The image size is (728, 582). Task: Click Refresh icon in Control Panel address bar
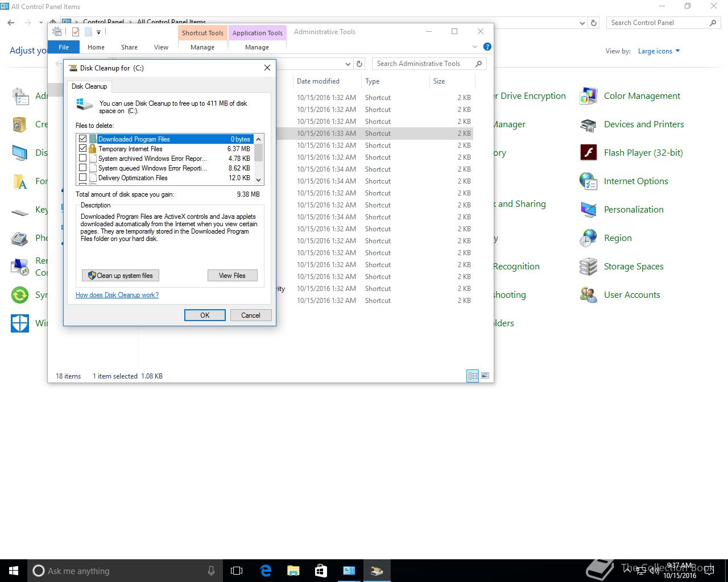(x=594, y=23)
